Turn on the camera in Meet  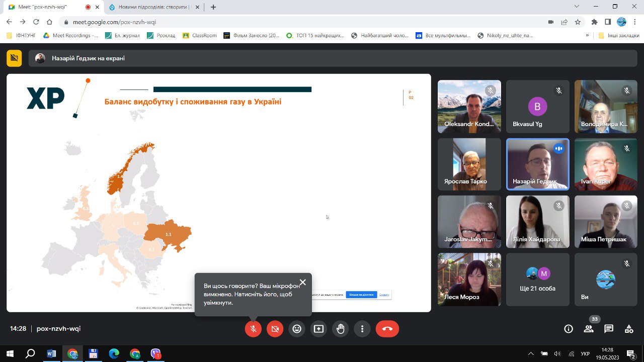click(x=275, y=329)
